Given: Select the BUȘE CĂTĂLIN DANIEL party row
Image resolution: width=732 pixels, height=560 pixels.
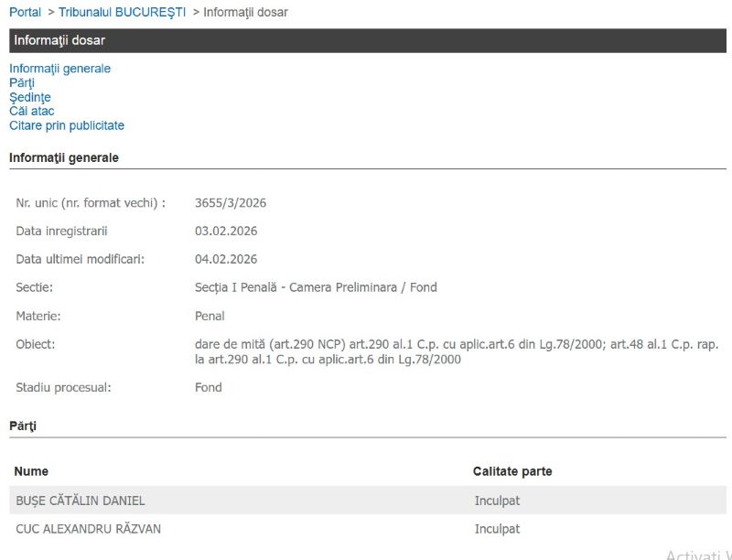Looking at the screenshot, I should 81,501.
